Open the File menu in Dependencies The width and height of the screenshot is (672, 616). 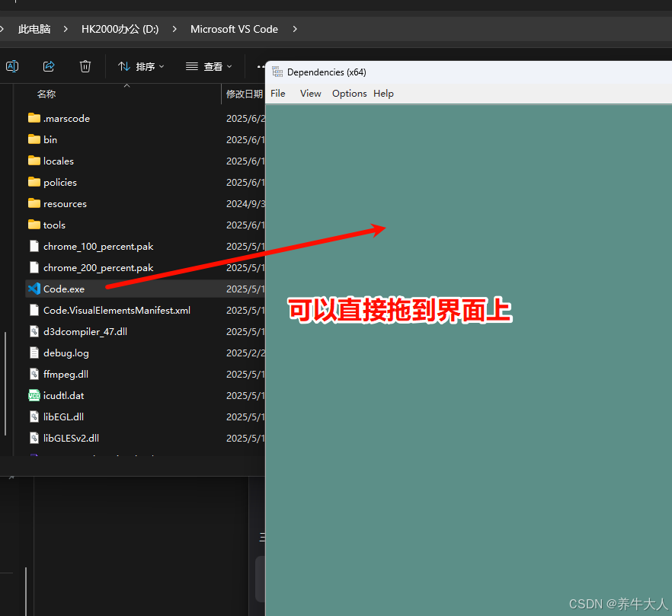point(277,94)
